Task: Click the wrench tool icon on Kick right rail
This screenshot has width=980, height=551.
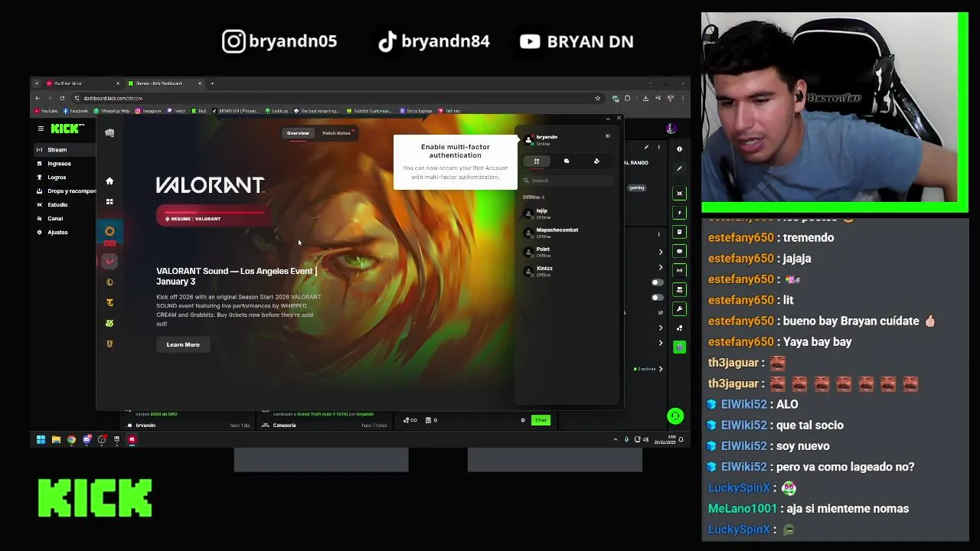Action: [679, 309]
